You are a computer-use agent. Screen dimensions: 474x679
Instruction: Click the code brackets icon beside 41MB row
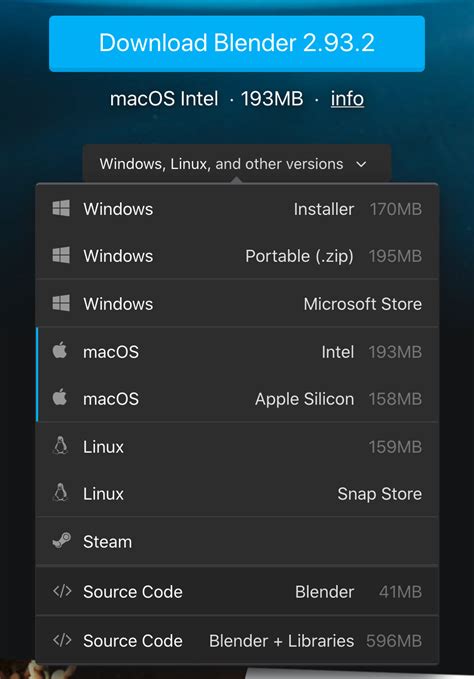[x=62, y=591]
